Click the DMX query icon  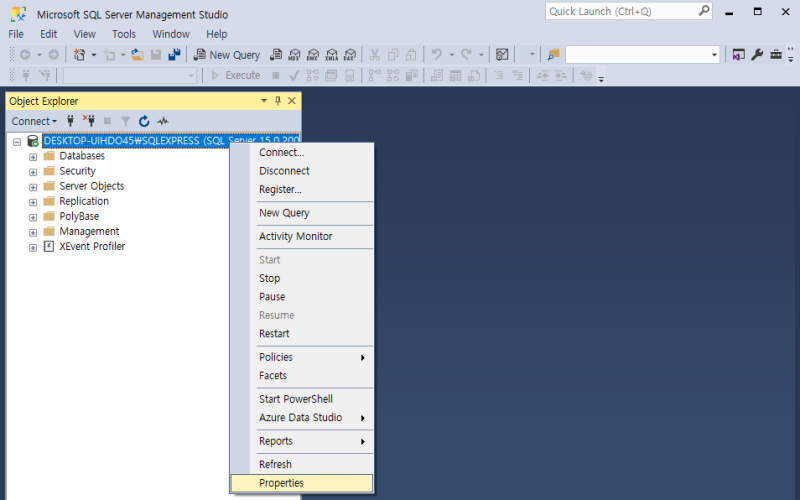tap(313, 55)
